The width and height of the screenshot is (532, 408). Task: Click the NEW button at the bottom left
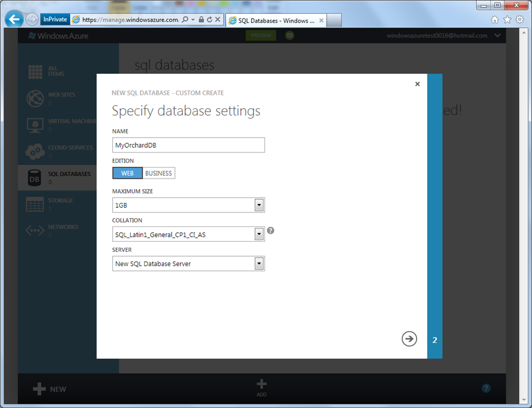point(50,389)
